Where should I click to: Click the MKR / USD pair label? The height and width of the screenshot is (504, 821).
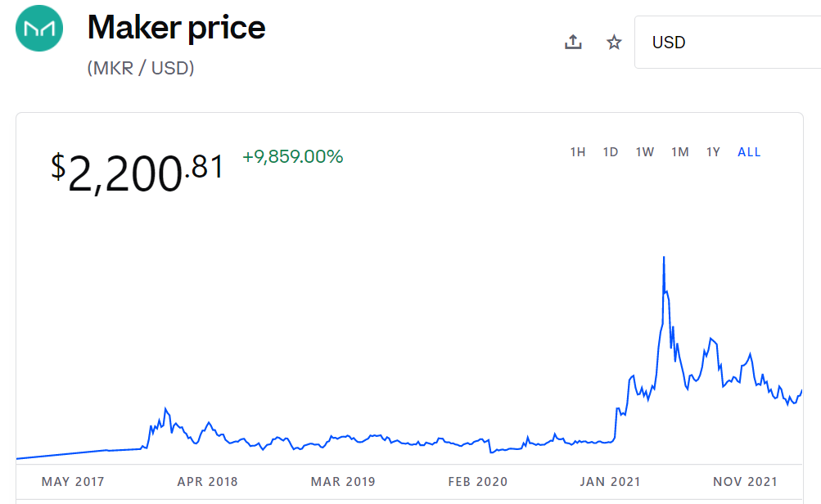click(141, 68)
